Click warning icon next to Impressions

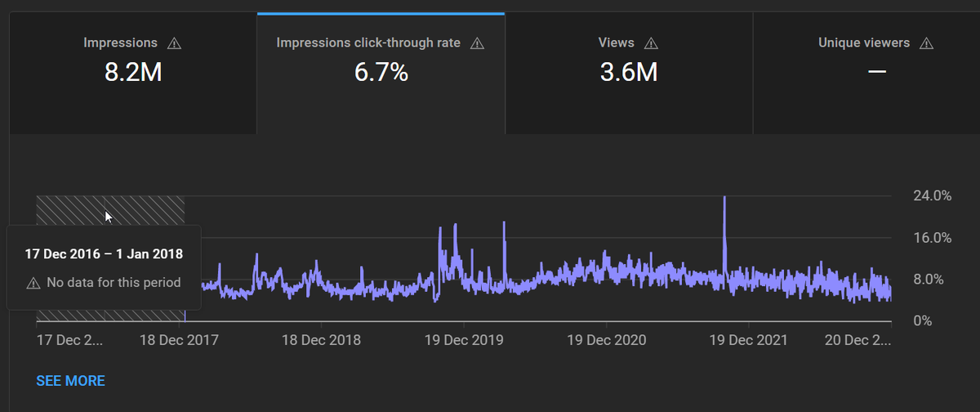pos(174,43)
